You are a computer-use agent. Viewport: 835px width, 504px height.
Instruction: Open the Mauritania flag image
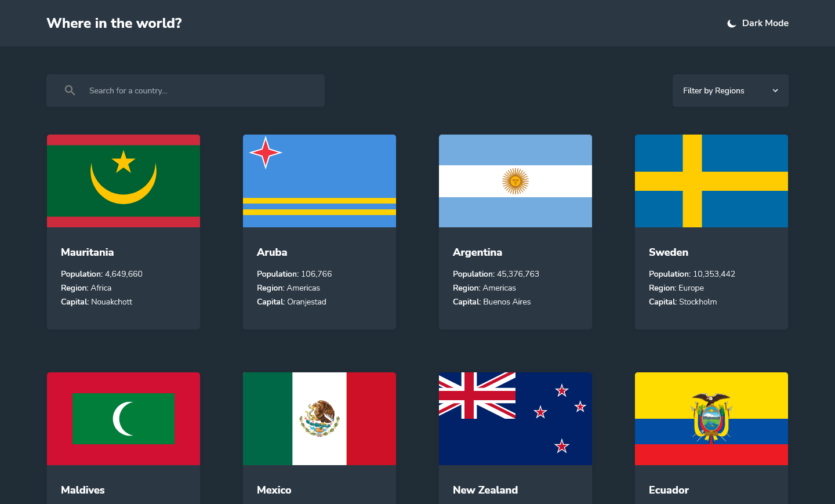click(124, 181)
